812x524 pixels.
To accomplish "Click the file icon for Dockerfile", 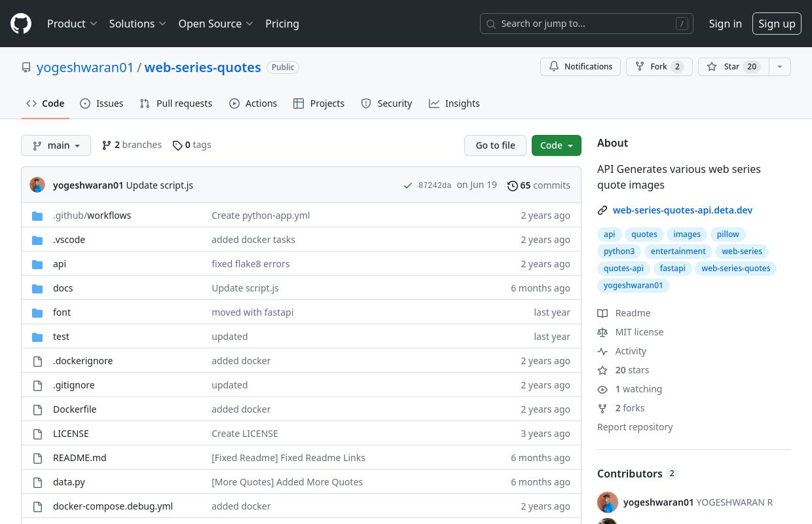I will pyautogui.click(x=37, y=409).
